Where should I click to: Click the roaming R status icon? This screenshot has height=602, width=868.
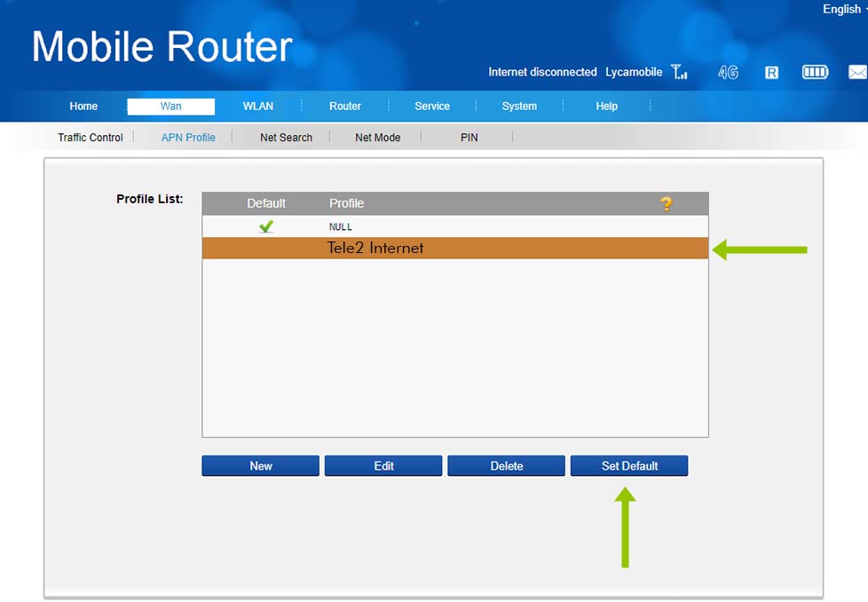coord(771,72)
